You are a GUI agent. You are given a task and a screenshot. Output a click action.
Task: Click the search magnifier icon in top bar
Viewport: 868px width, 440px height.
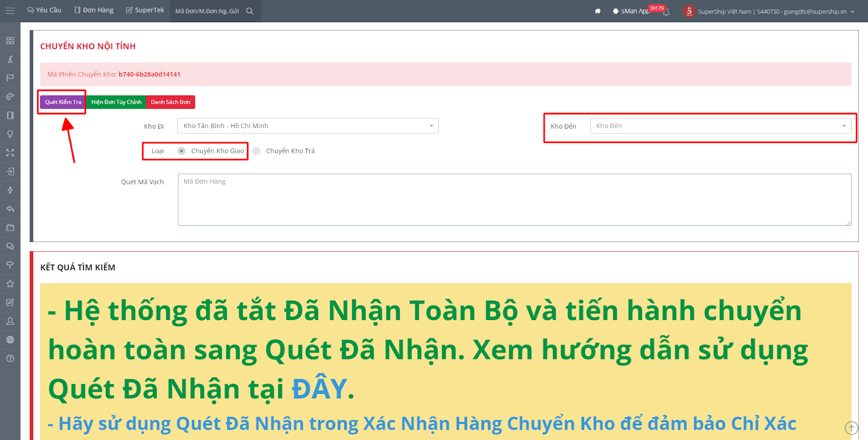(x=250, y=11)
